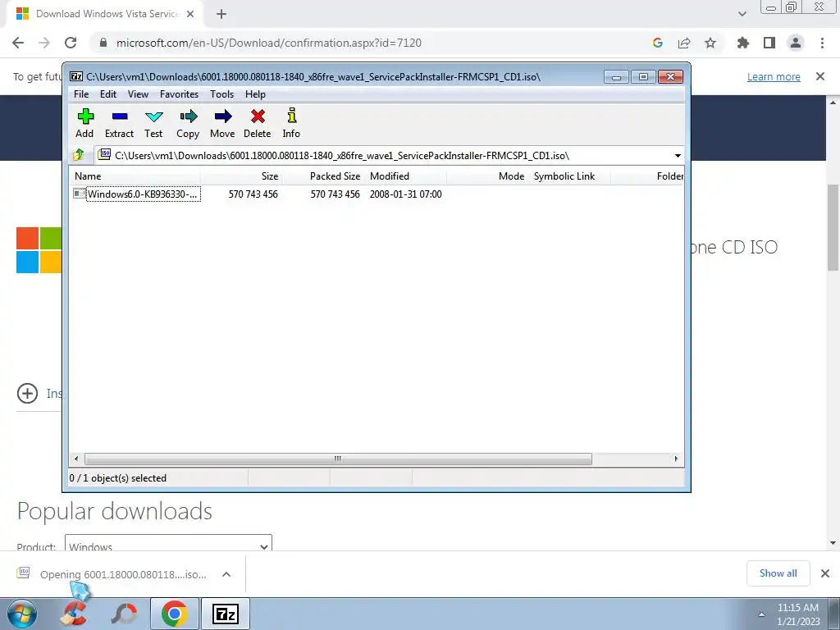Open the Info properties icon
Screen dimensions: 840x630
(x=291, y=116)
